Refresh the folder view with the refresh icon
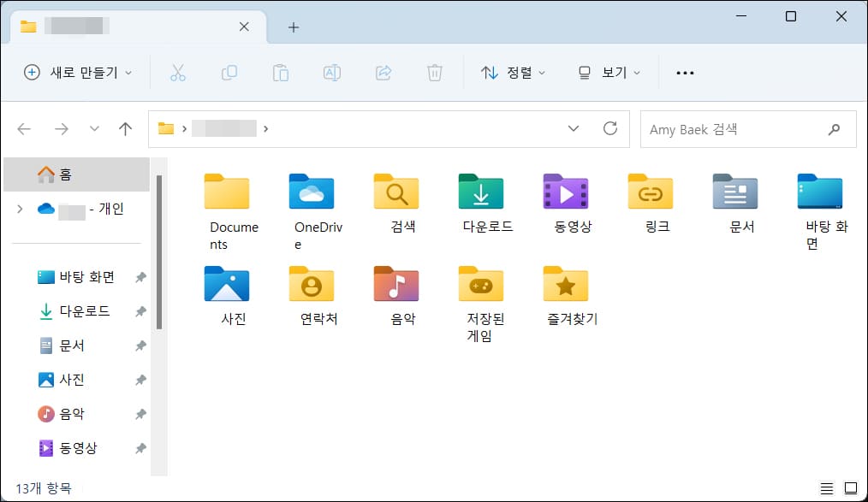The image size is (868, 502). (611, 128)
